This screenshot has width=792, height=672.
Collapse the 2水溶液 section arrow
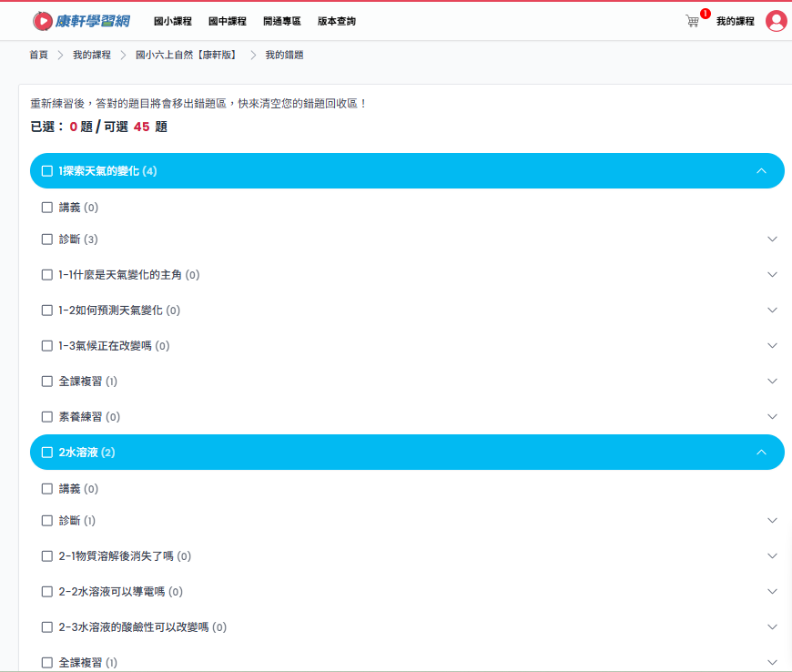[x=762, y=453]
